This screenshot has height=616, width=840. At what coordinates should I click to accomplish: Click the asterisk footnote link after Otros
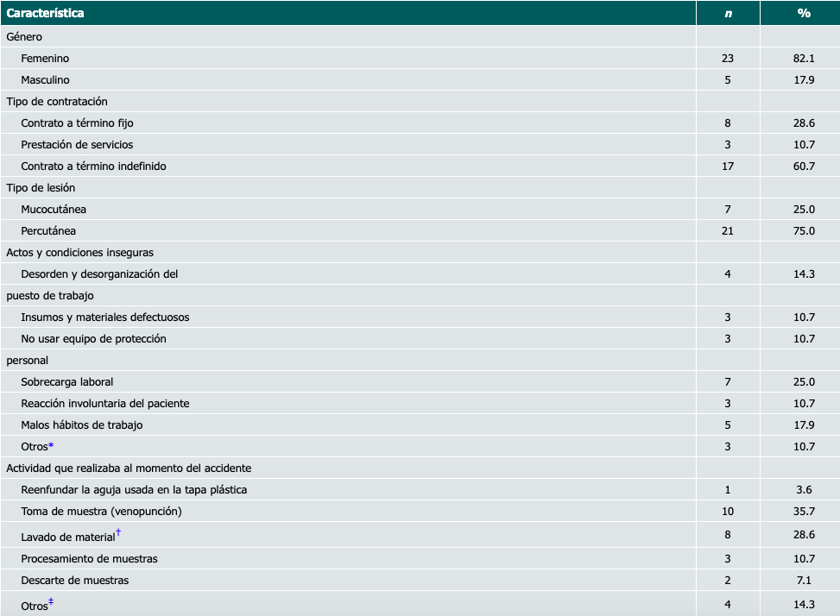(x=52, y=446)
